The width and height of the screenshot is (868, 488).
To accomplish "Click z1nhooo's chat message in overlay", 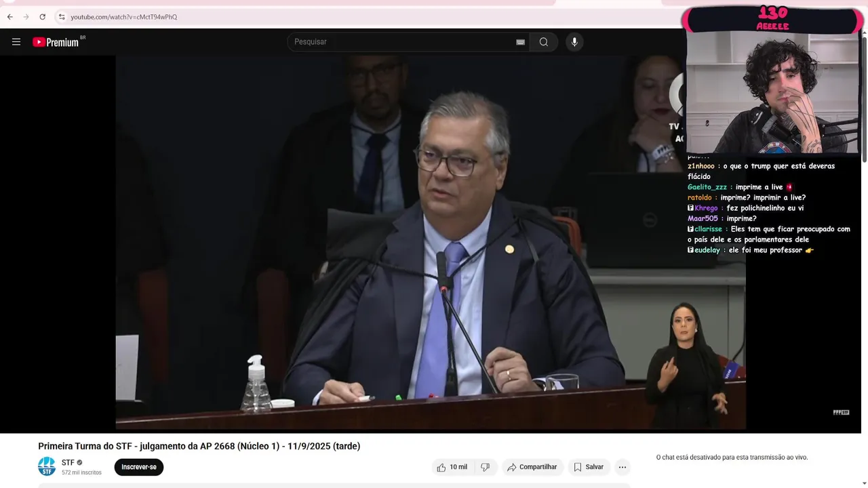I will pos(761,171).
